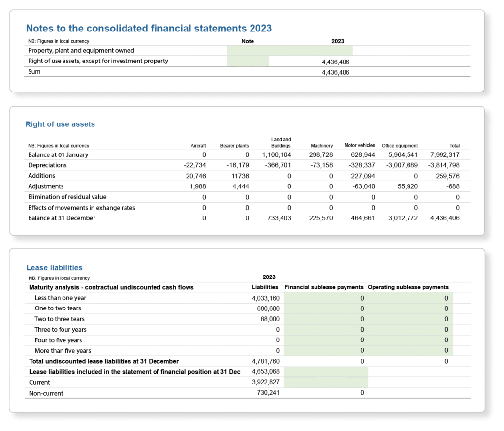This screenshot has height=431, width=504.
Task: Select liabilities value 4,033,160
Action: click(266, 298)
